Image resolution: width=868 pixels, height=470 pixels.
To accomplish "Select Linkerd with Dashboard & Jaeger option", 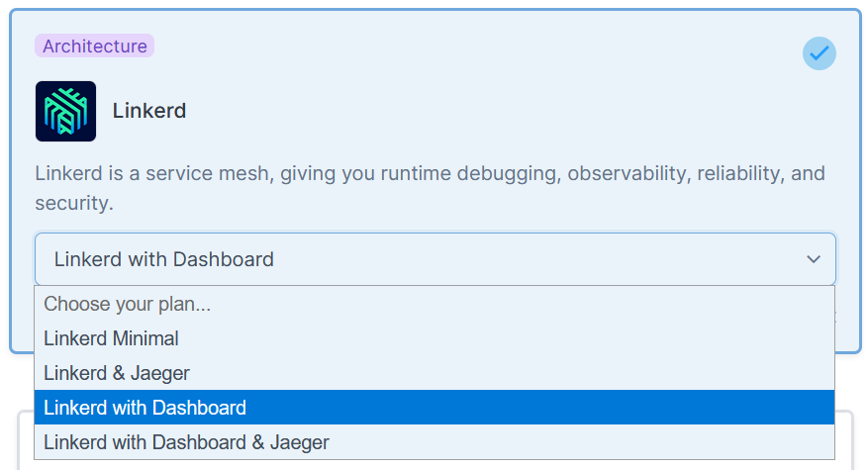I will click(434, 442).
